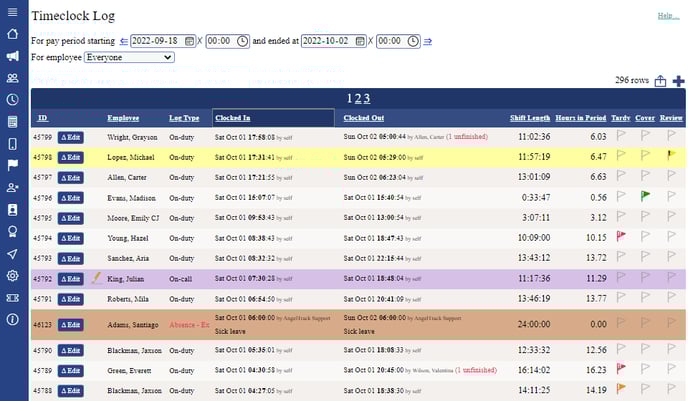Expand the Everyone employee dropdown
The width and height of the screenshot is (688, 401).
[129, 57]
